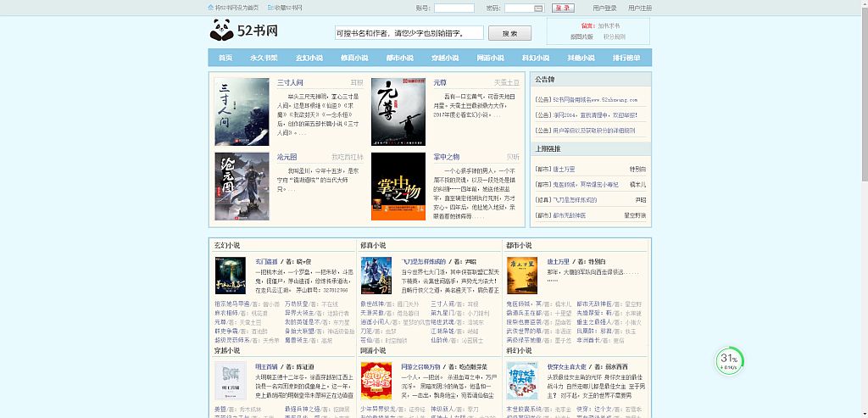Open the 用户注册 registration link
The width and height of the screenshot is (868, 418).
pos(640,8)
